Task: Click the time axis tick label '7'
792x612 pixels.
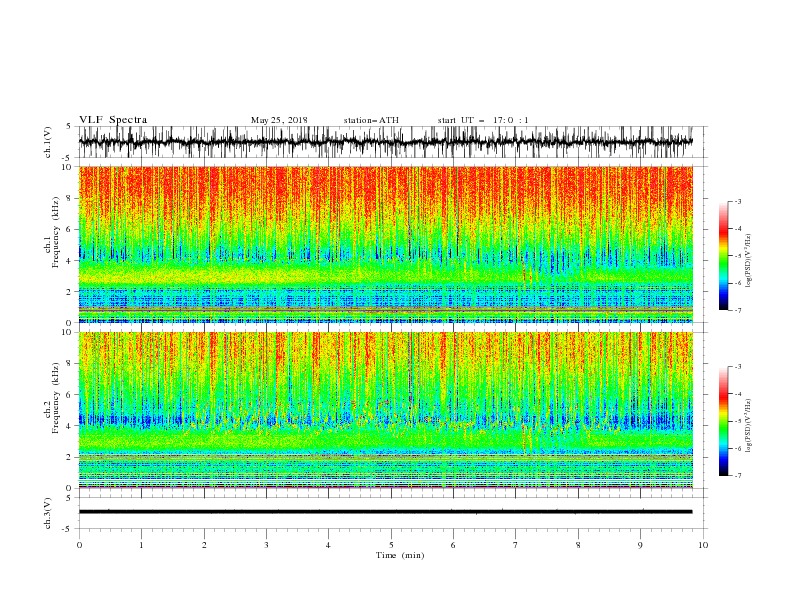Action: (x=516, y=545)
